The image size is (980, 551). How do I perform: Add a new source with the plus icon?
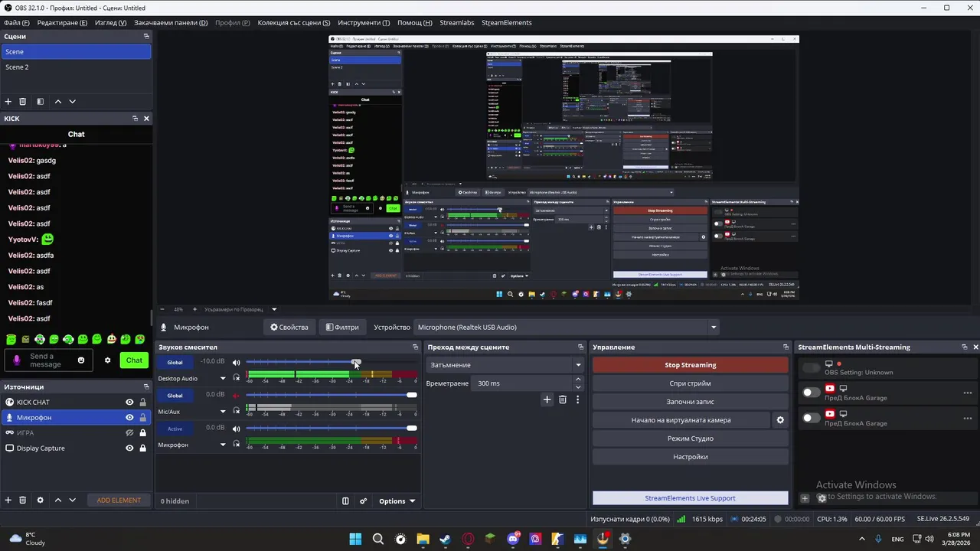[x=8, y=500]
